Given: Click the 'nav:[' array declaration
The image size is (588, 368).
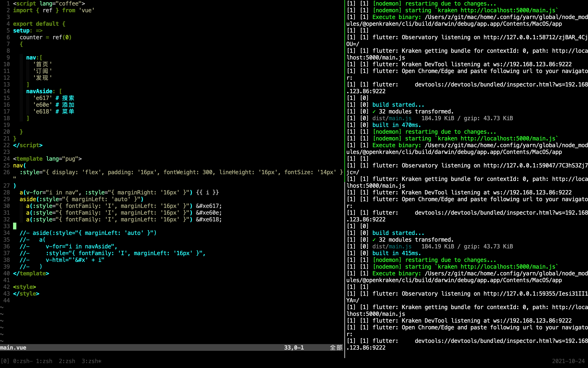Looking at the screenshot, I should click(x=34, y=57).
